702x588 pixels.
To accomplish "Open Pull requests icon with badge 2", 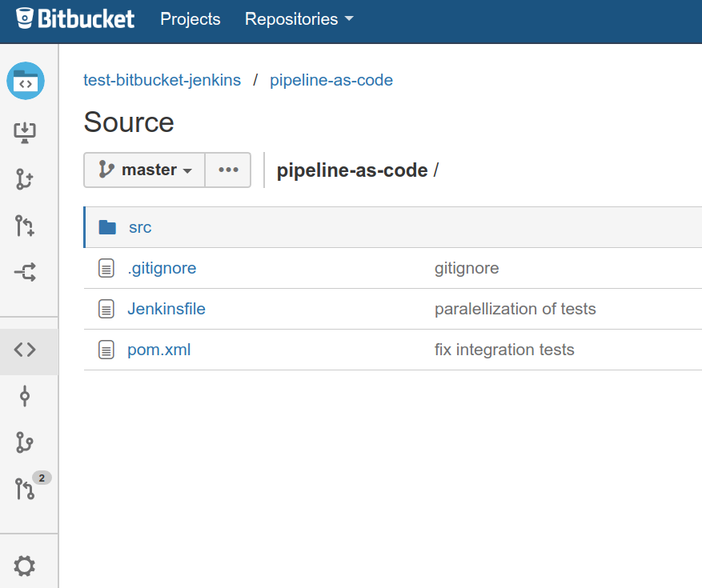I will point(26,488).
